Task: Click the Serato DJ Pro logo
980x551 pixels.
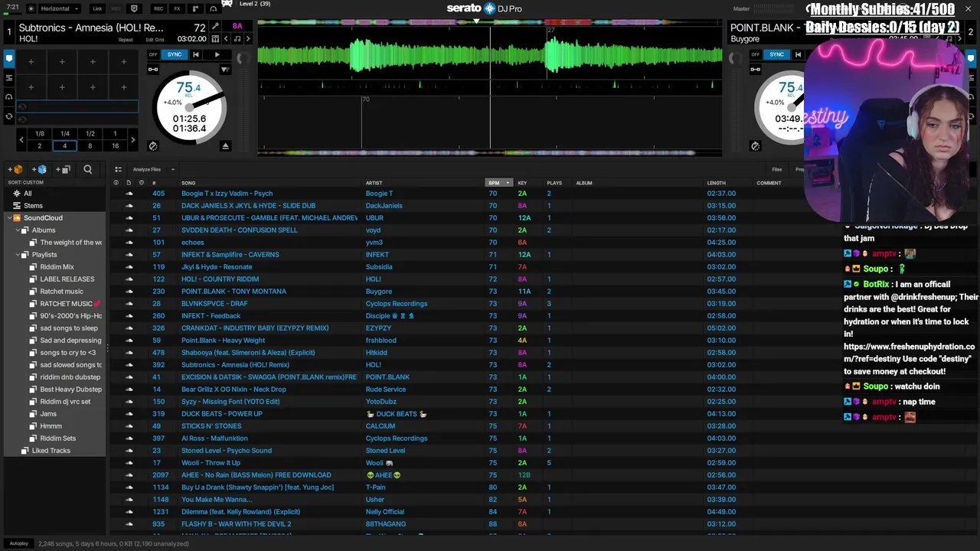Action: click(484, 8)
